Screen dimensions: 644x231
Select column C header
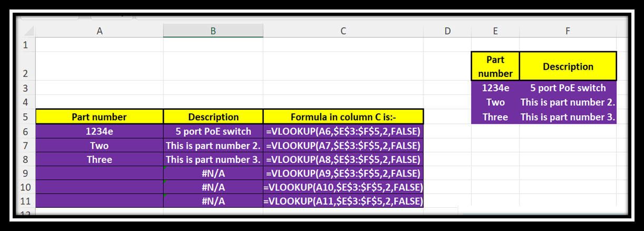click(x=343, y=31)
